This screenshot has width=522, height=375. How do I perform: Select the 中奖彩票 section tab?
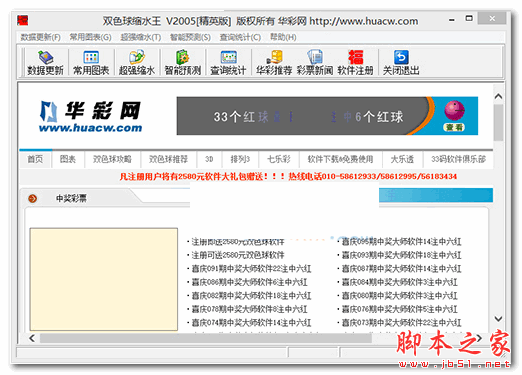click(x=71, y=199)
